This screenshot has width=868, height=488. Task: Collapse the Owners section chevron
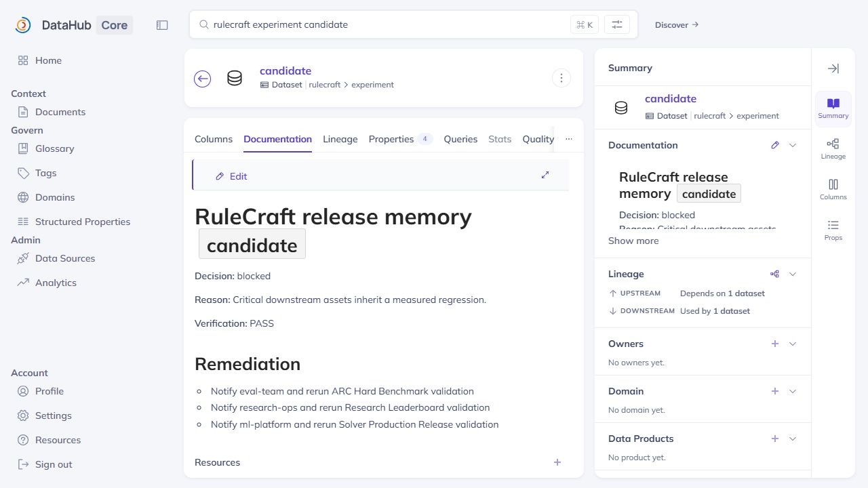coord(793,344)
